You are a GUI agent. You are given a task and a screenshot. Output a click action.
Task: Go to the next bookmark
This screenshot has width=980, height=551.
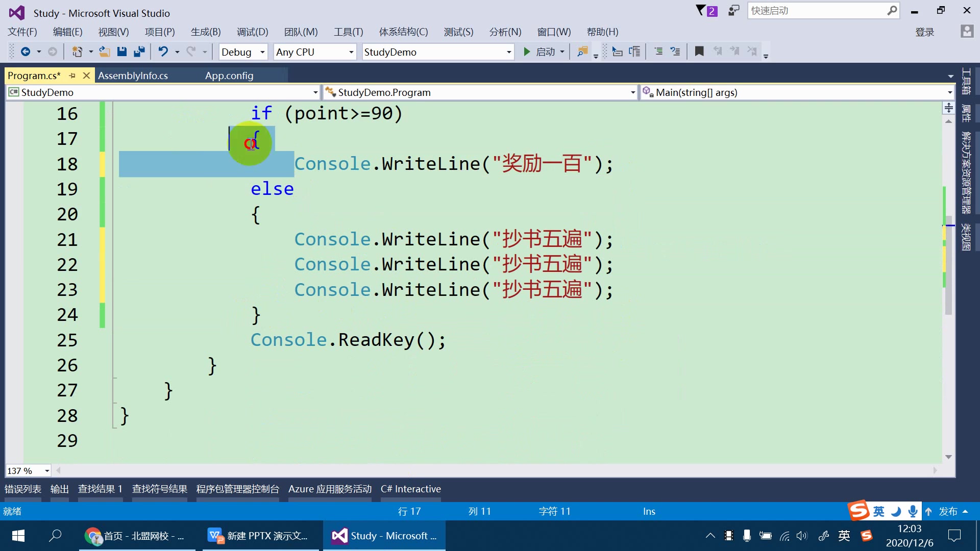(x=734, y=52)
